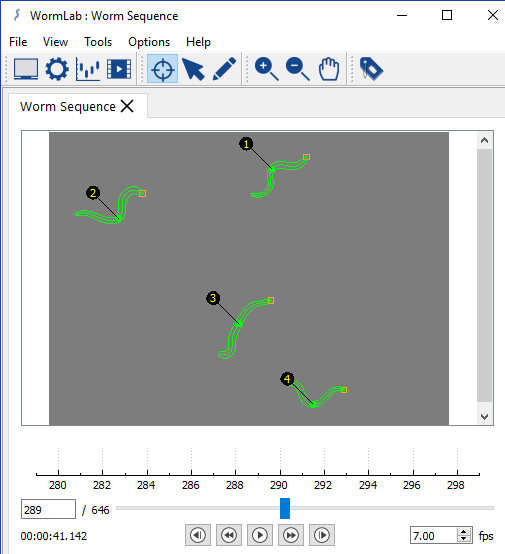Viewport: 505px width, 554px height.
Task: Select the pencil edit tool
Action: pyautogui.click(x=224, y=69)
